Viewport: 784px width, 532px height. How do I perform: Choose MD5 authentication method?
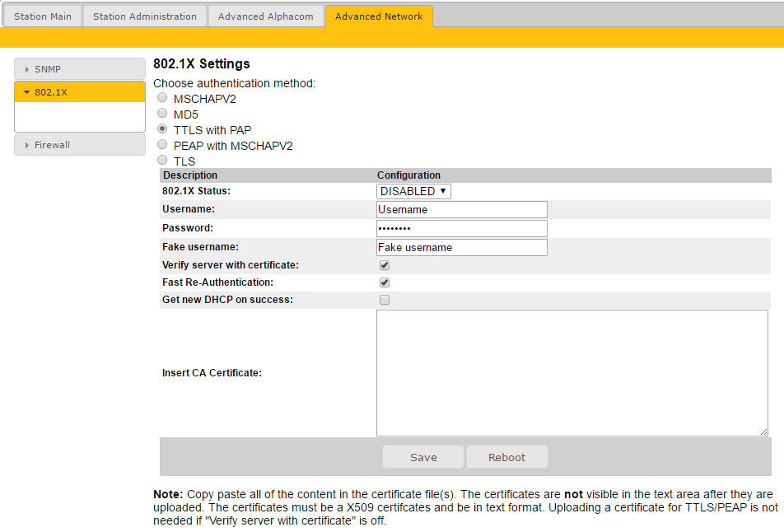point(162,114)
